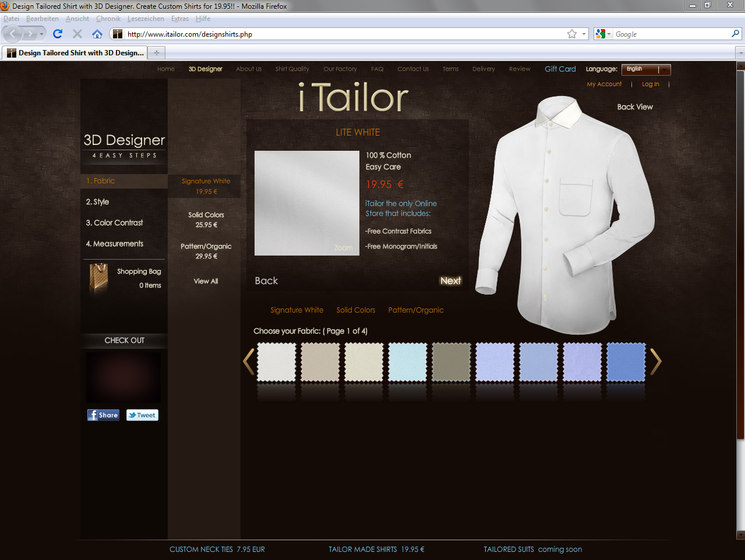
Task: Tweet the design via Tweet button
Action: click(x=142, y=415)
